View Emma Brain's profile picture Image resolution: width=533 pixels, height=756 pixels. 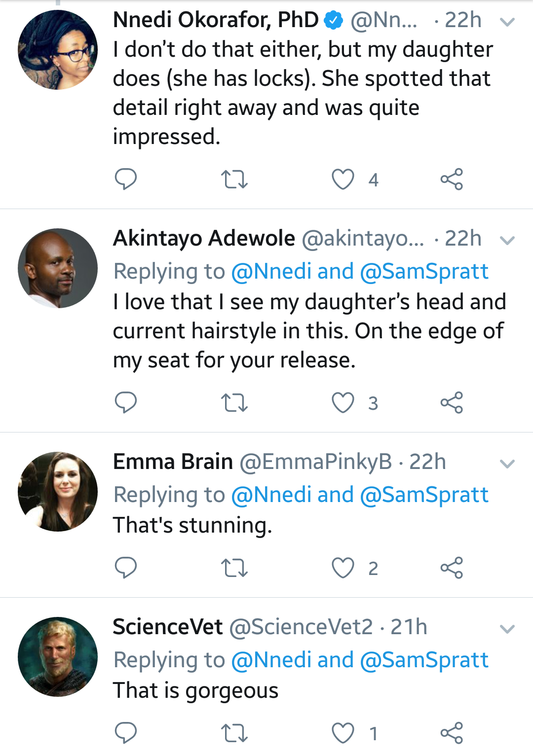pyautogui.click(x=58, y=492)
